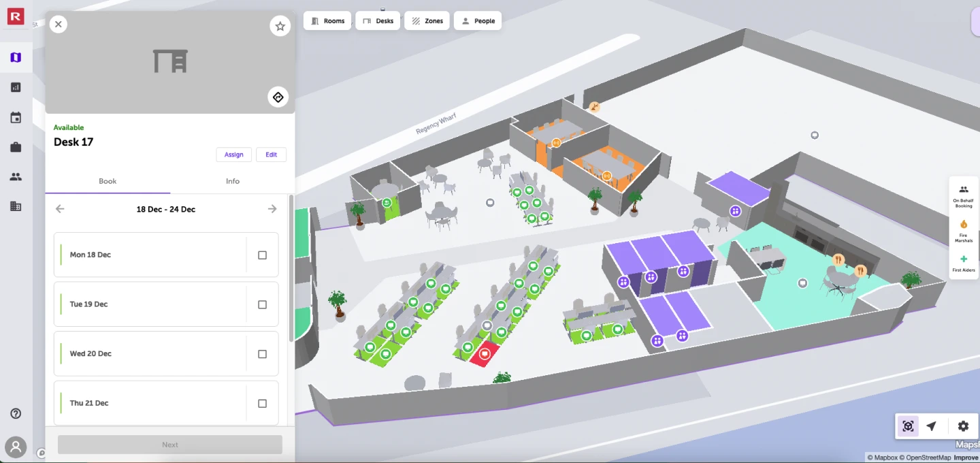This screenshot has height=463, width=980.
Task: Navigate to the next week with the right arrow
Action: pyautogui.click(x=272, y=209)
